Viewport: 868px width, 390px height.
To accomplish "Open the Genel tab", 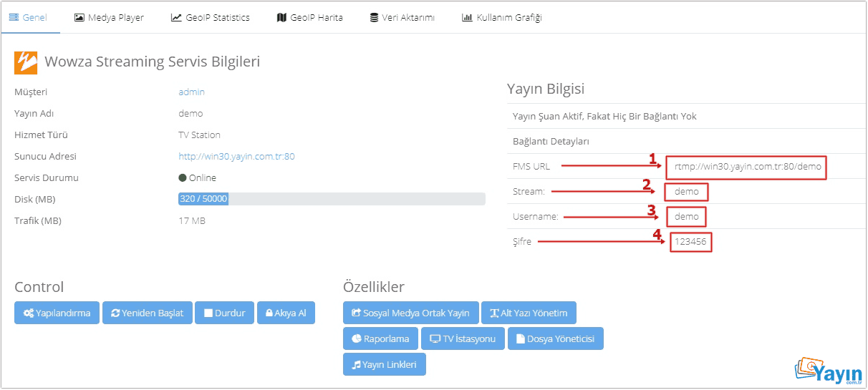I will point(29,17).
